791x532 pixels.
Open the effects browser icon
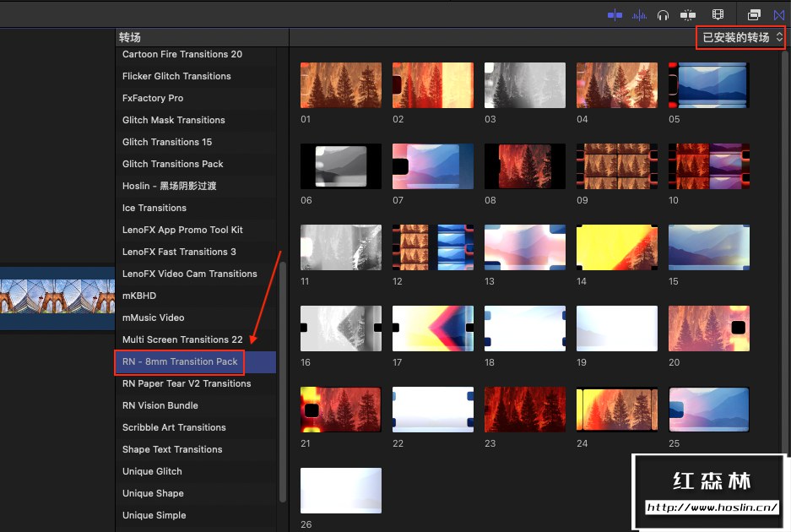[754, 14]
